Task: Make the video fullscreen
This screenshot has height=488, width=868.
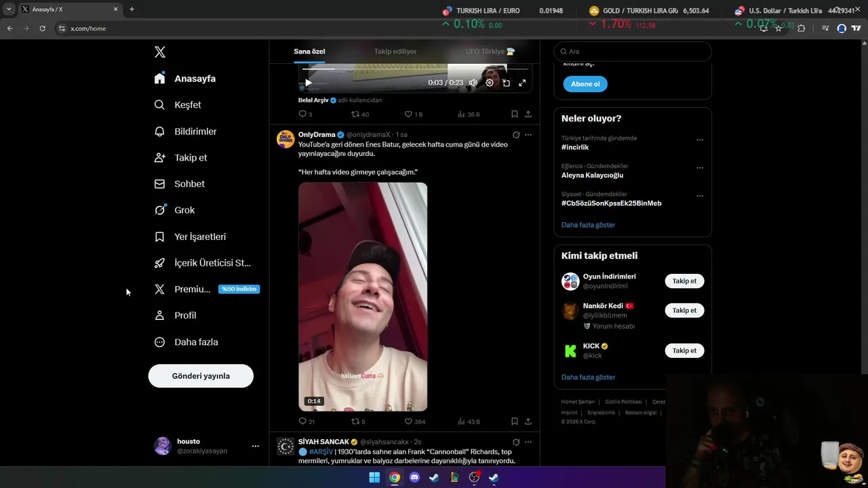Action: [522, 83]
